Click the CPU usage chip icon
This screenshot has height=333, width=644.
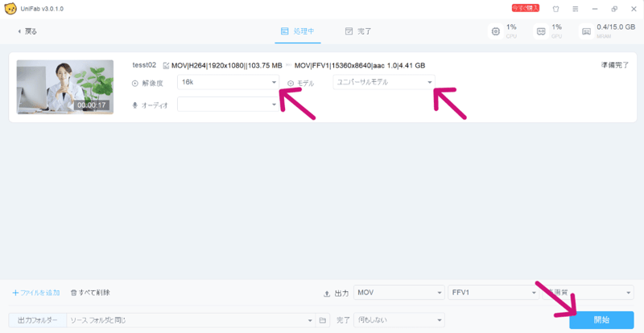click(496, 31)
